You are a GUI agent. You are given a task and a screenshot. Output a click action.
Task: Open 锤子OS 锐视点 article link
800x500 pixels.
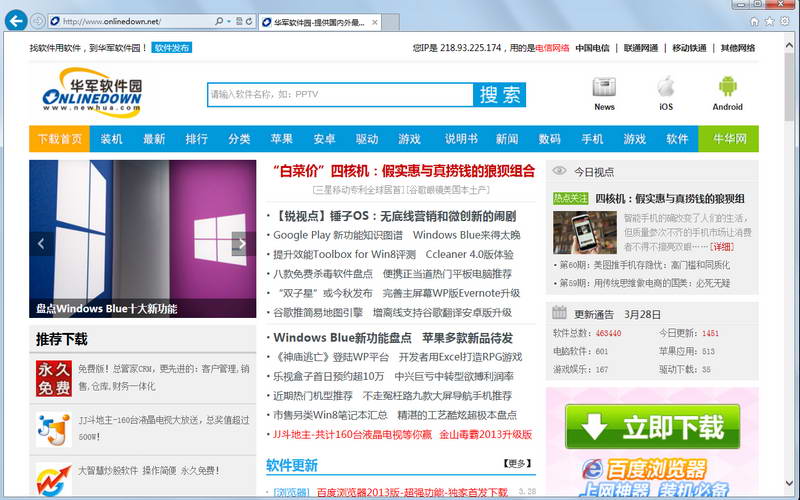pyautogui.click(x=394, y=216)
